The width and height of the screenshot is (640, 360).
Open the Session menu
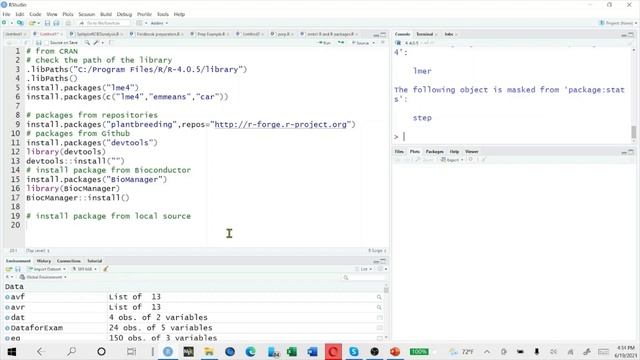87,14
